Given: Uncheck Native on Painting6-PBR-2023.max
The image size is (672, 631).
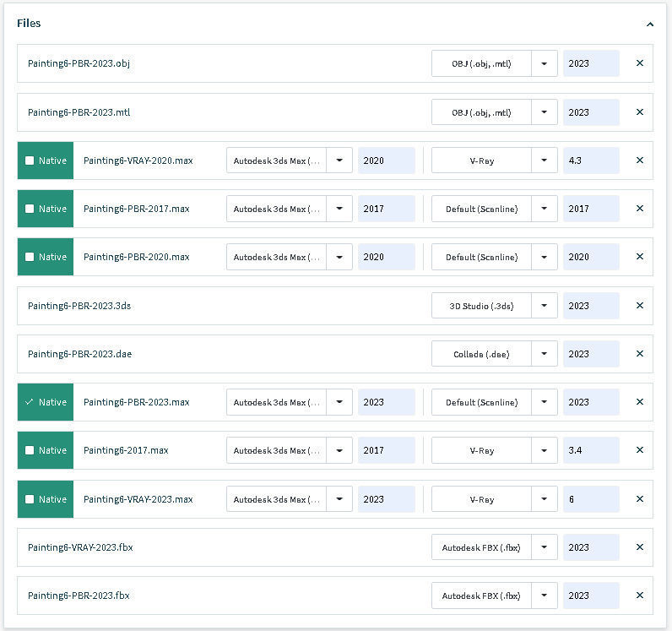Looking at the screenshot, I should point(30,402).
